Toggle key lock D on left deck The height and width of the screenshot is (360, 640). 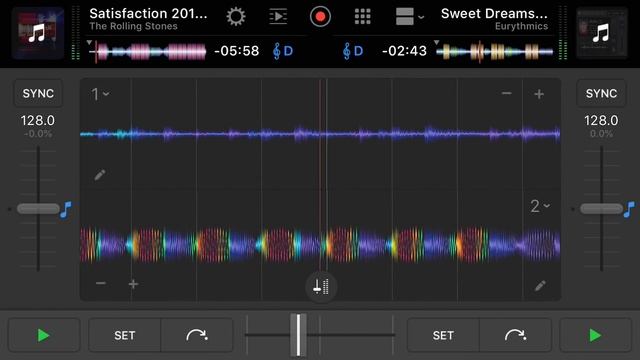click(283, 51)
